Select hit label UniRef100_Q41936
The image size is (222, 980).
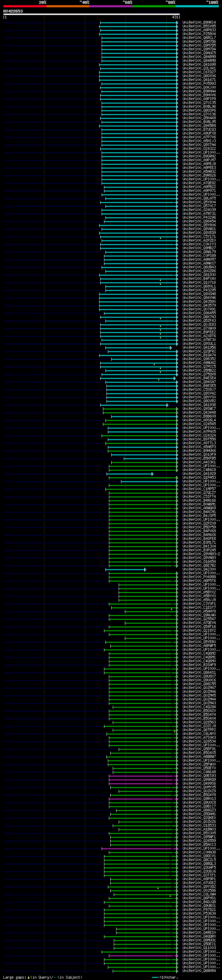[199, 405]
